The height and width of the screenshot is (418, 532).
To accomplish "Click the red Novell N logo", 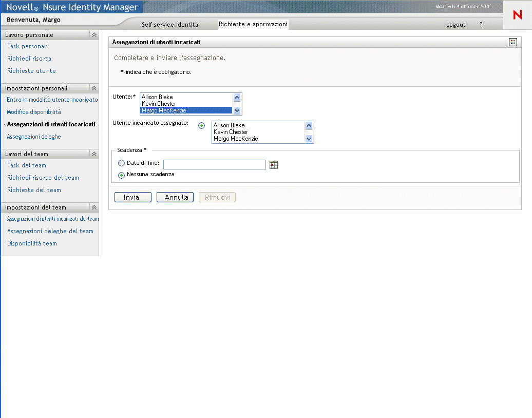I will [518, 15].
